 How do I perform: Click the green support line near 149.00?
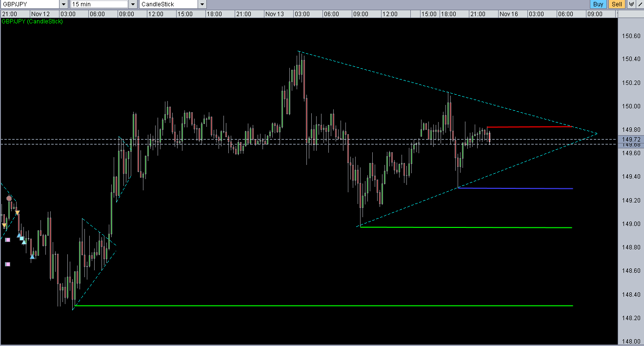click(465, 227)
